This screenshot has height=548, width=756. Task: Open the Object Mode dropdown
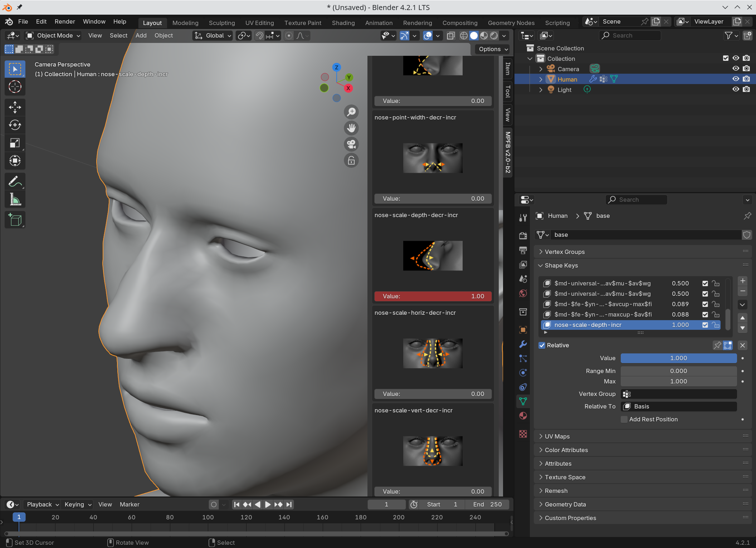53,35
